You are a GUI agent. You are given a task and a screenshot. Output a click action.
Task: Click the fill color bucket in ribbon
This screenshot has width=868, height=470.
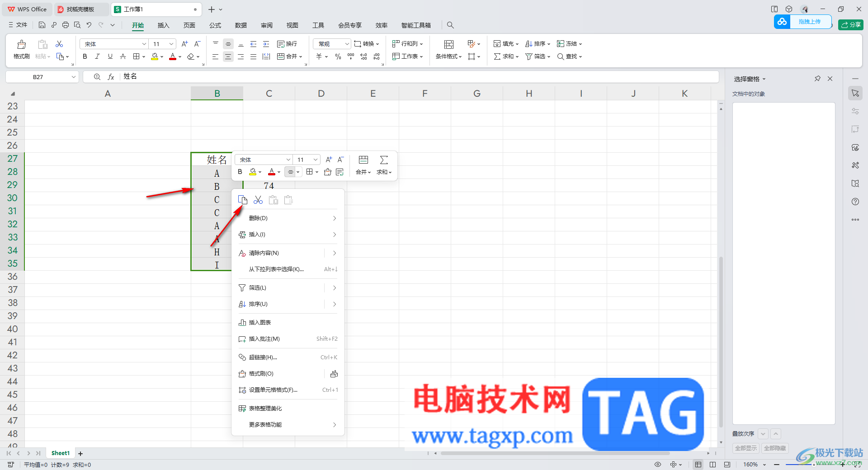click(155, 56)
